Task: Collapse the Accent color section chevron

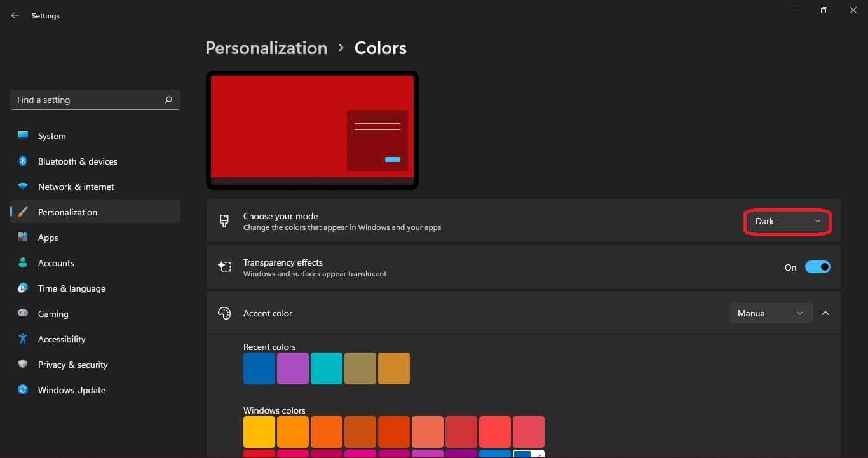Action: click(825, 313)
